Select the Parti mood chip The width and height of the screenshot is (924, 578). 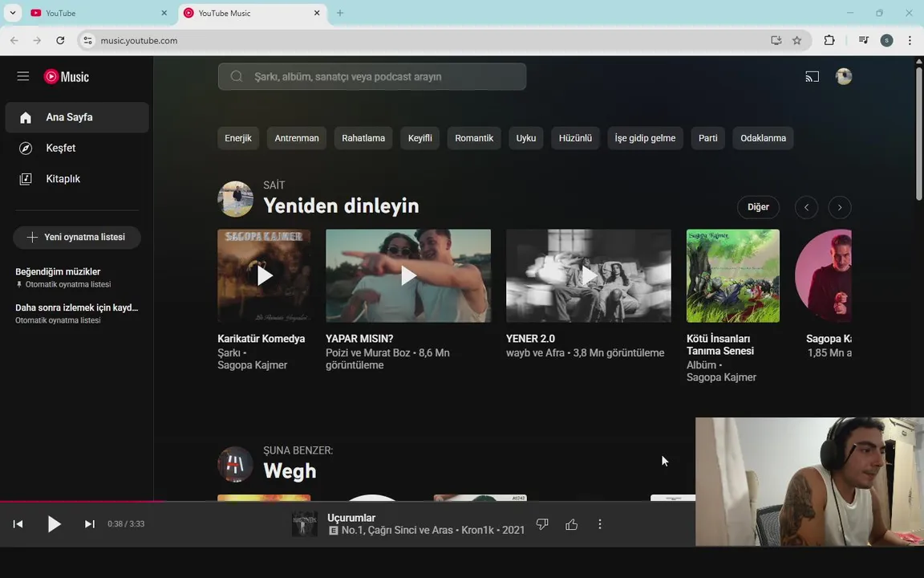(x=707, y=138)
